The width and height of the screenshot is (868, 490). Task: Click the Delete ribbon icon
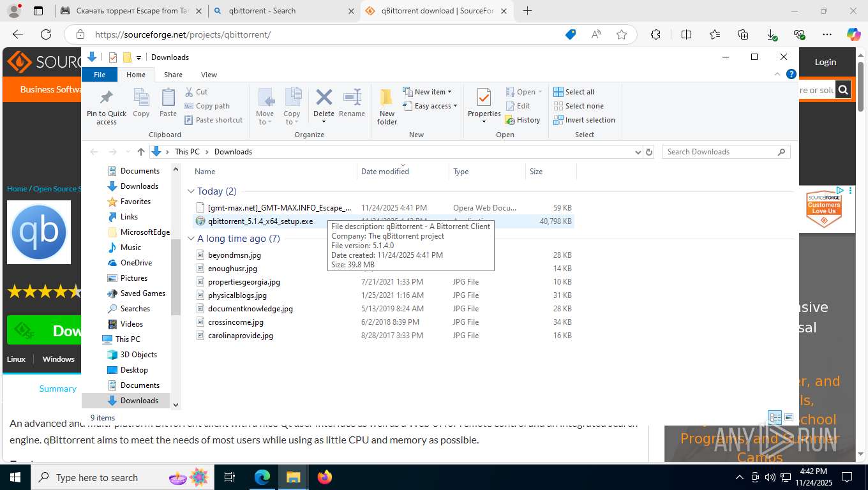coord(324,98)
